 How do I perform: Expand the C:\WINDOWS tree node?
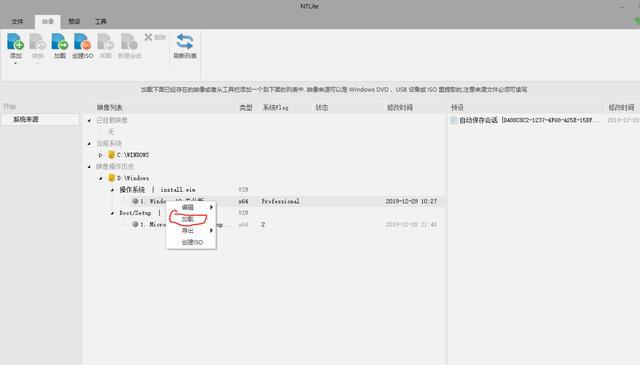tap(100, 155)
